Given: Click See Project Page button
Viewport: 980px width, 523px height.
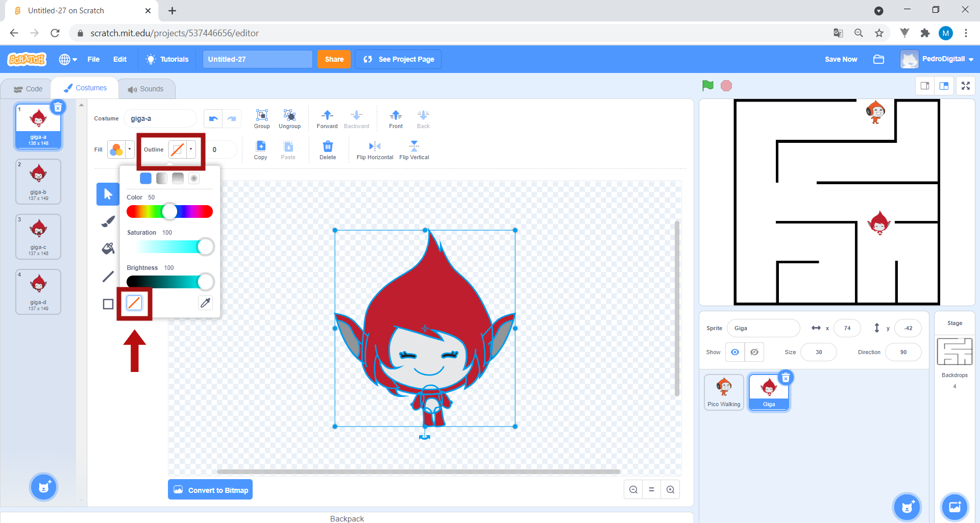Looking at the screenshot, I should pos(398,59).
